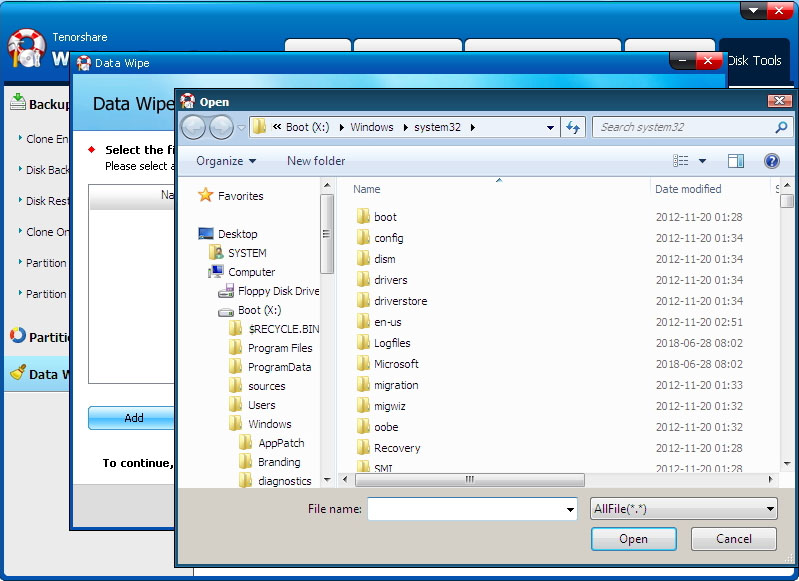Select Windows folder in navigation tree

260,424
